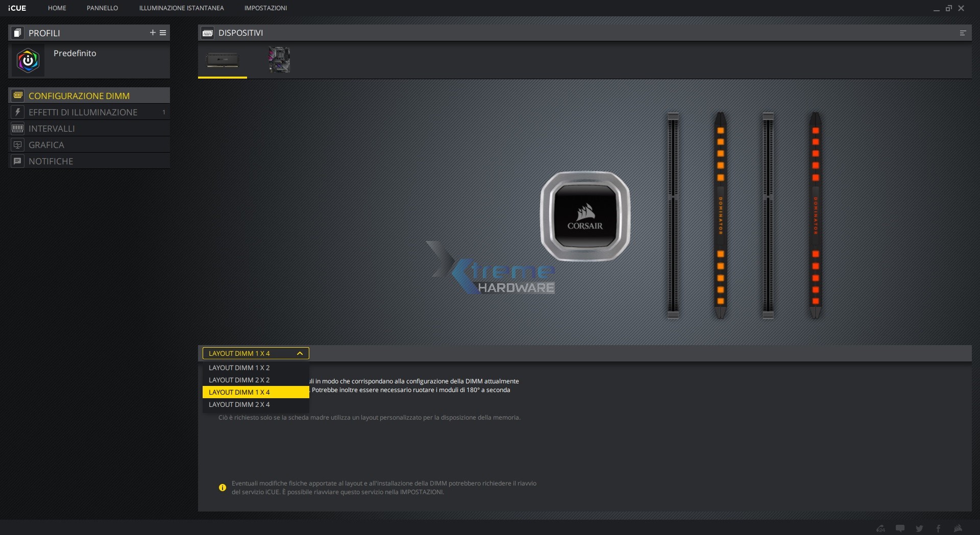Click the Corsair sails logo in footer
The height and width of the screenshot is (535, 980).
958,528
